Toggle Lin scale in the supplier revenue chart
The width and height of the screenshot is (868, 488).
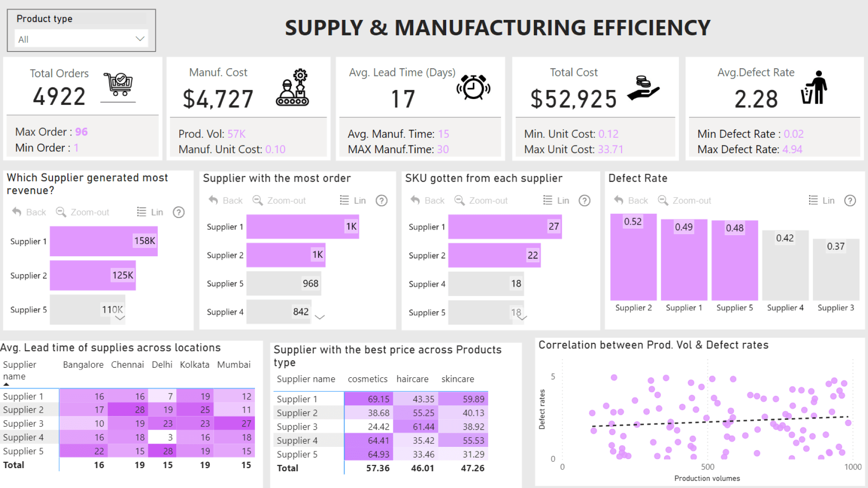pyautogui.click(x=150, y=212)
